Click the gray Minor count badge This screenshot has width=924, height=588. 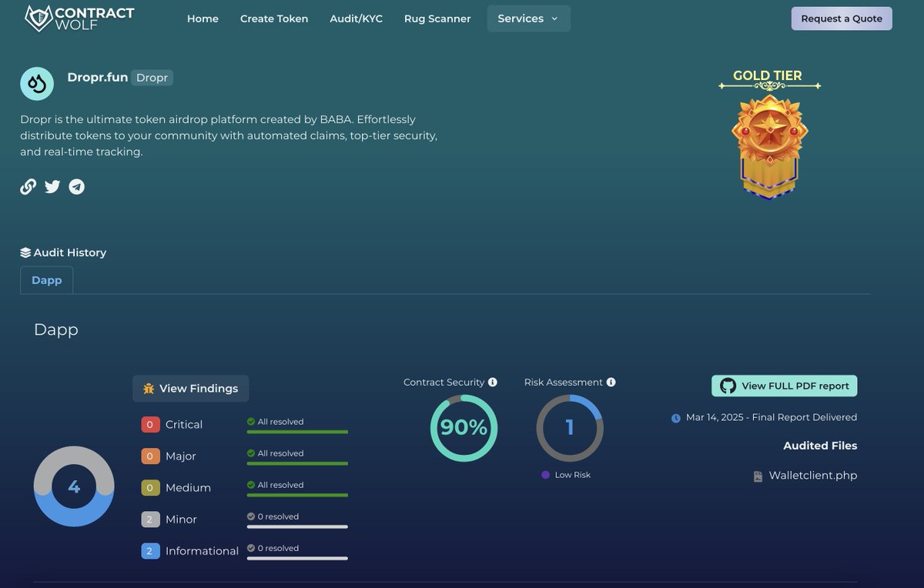click(150, 520)
